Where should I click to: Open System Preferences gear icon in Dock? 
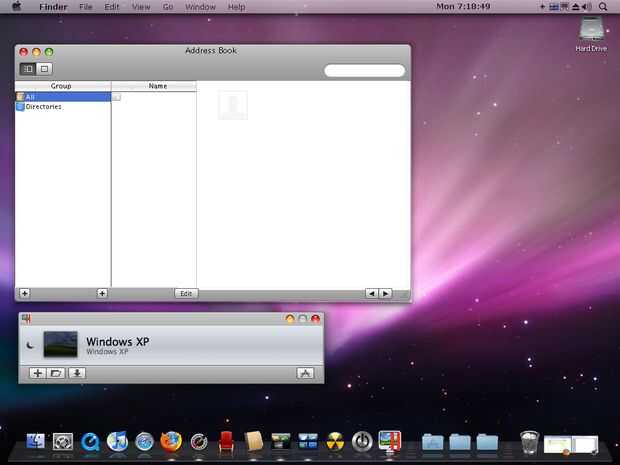click(x=63, y=442)
